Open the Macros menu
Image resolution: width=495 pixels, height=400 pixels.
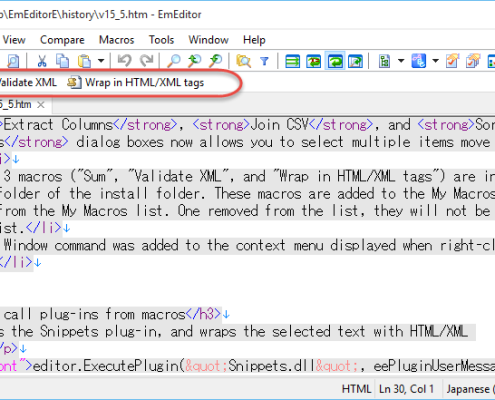point(117,40)
